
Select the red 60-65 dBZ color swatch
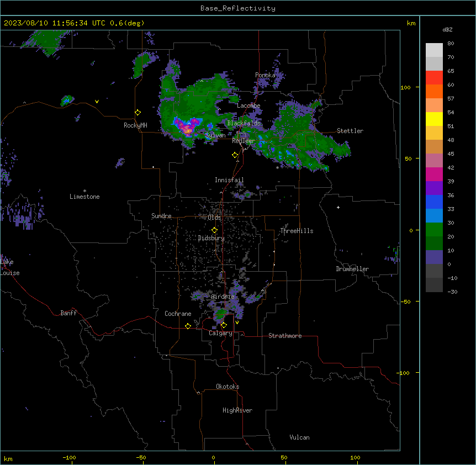(434, 78)
